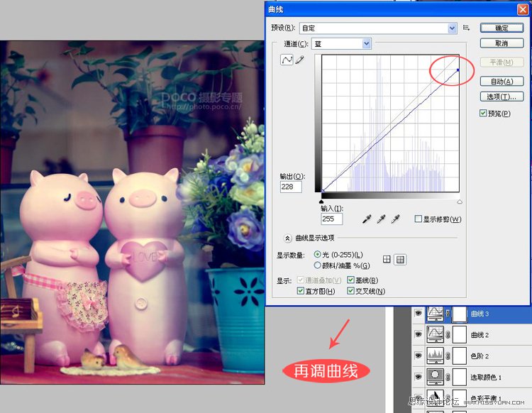Select 选取颜色 1 layer mask thumbnail
Image resolution: width=532 pixels, height=413 pixels.
pos(460,377)
